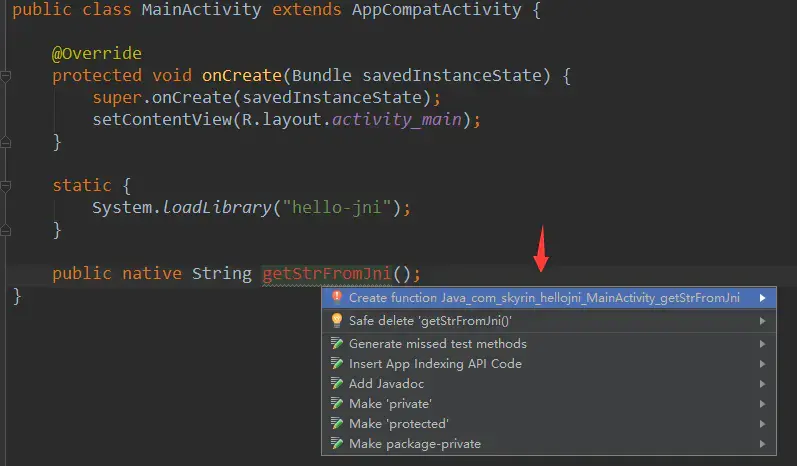
Task: Select Generate missed test methods
Action: point(549,344)
